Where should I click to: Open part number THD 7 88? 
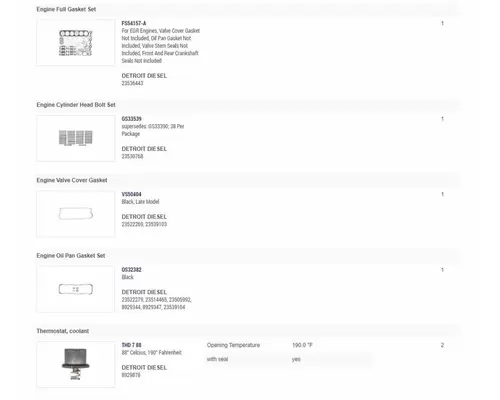(131, 345)
